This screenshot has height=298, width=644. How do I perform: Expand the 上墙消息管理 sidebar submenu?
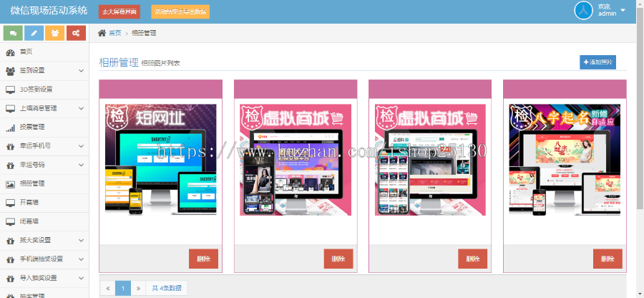coord(43,108)
